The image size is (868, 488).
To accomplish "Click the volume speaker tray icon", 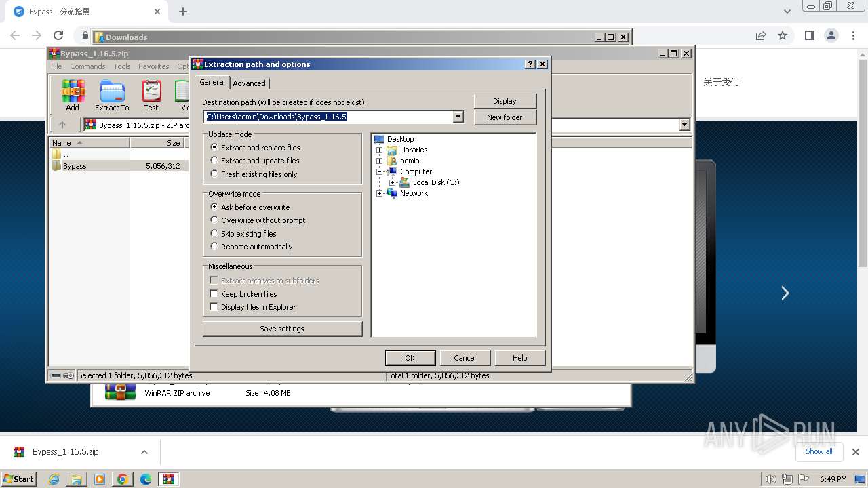I will [x=771, y=479].
